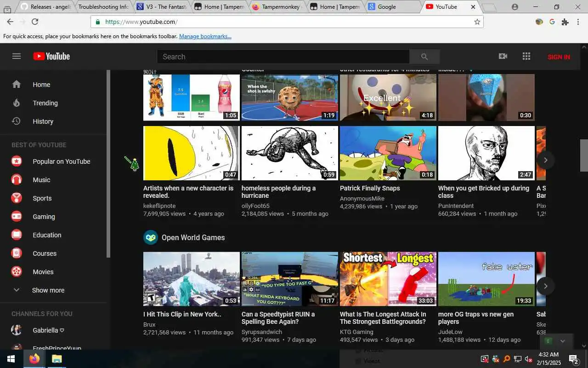Image resolution: width=588 pixels, height=368 pixels.
Task: Open the Open World Games channel title
Action: [x=193, y=237]
